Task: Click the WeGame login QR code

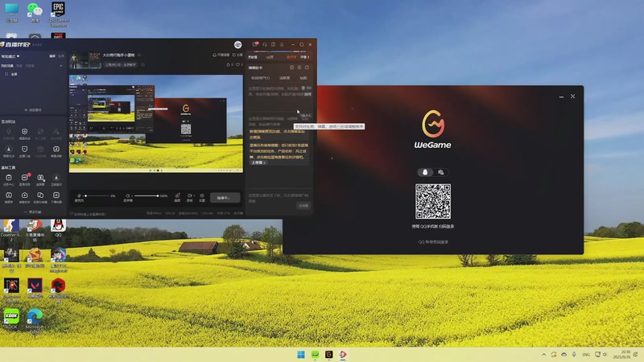Action: [433, 201]
